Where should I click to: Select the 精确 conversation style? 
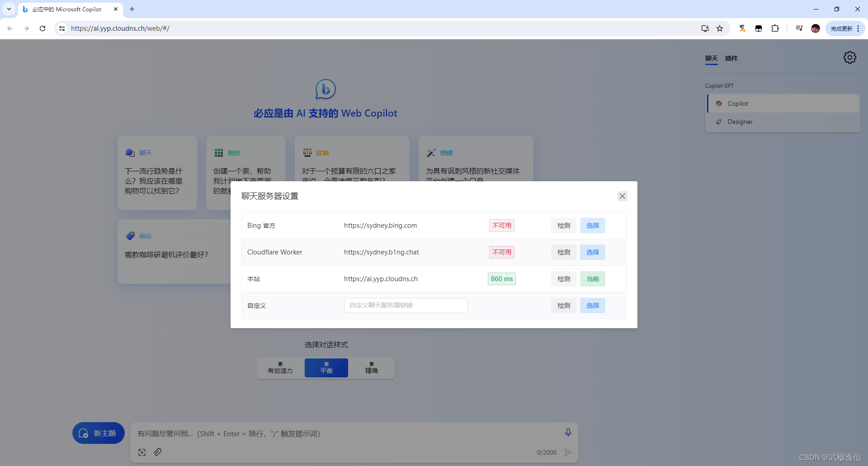(x=371, y=367)
